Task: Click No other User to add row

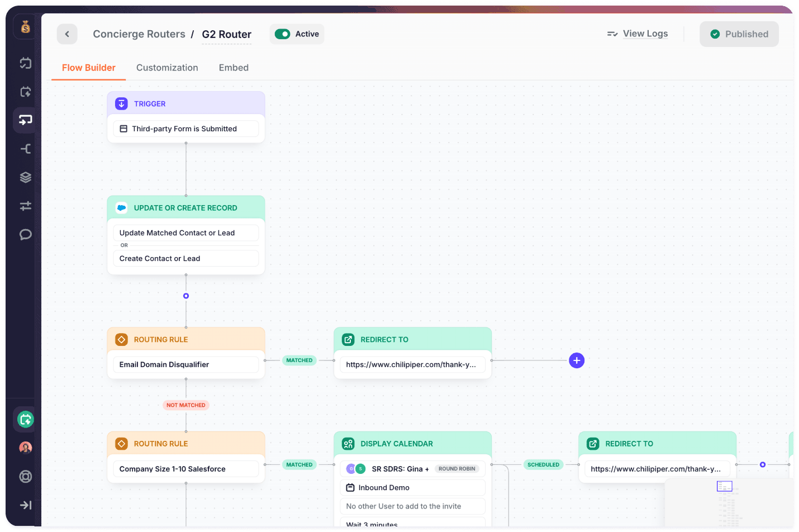Action: (x=413, y=506)
